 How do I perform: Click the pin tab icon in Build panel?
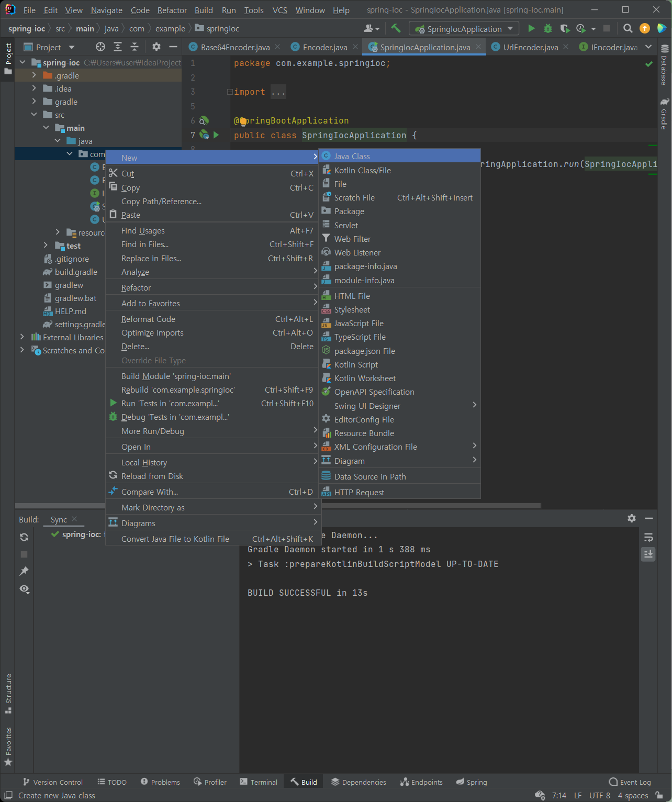click(x=24, y=571)
